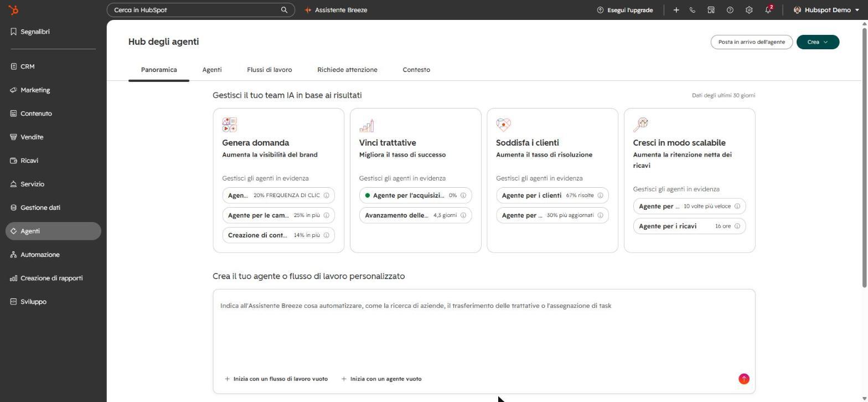This screenshot has height=402, width=868.
Task: Click info icon beside 25% in più
Action: [x=326, y=215]
